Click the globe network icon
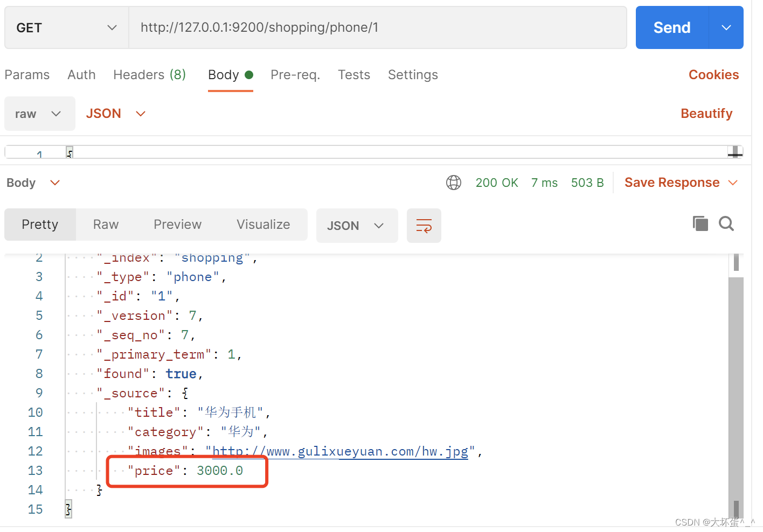The width and height of the screenshot is (763, 532). (454, 183)
